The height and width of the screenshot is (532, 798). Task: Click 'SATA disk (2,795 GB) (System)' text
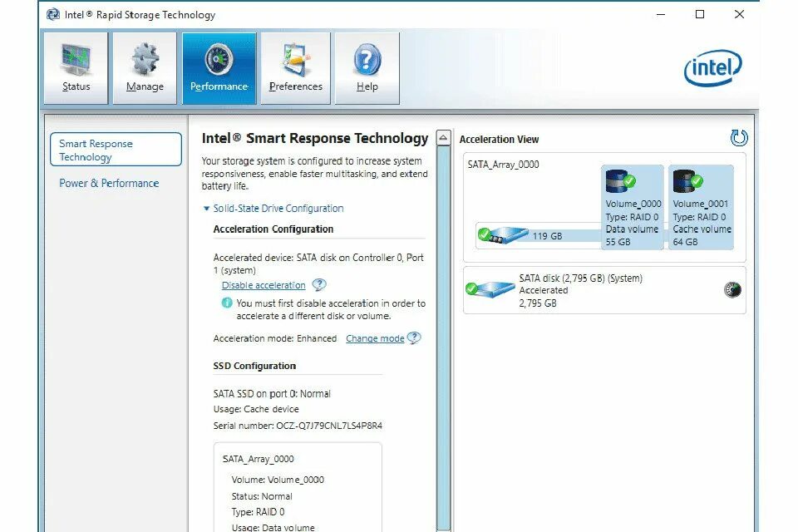point(581,278)
